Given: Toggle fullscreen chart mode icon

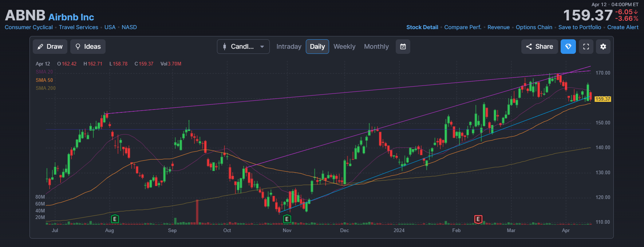Looking at the screenshot, I should point(586,47).
